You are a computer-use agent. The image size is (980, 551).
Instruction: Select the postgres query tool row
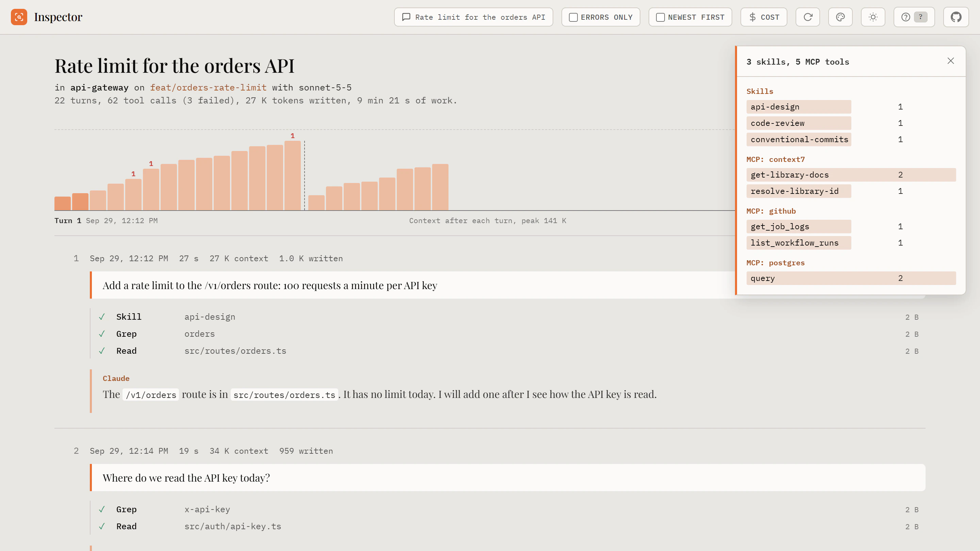click(x=851, y=278)
